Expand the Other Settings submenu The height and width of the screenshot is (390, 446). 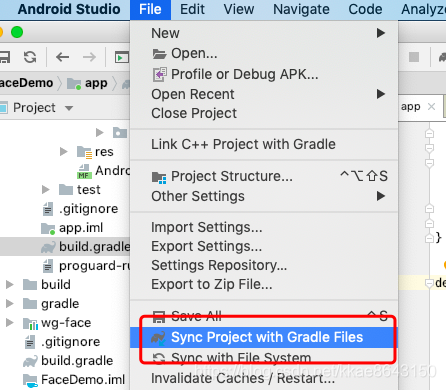pos(264,196)
